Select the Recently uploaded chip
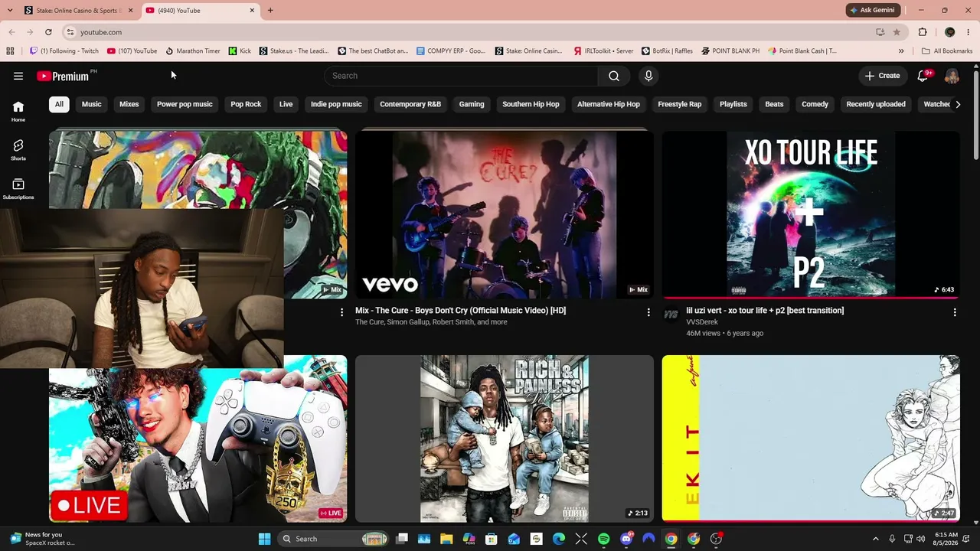 pos(876,104)
